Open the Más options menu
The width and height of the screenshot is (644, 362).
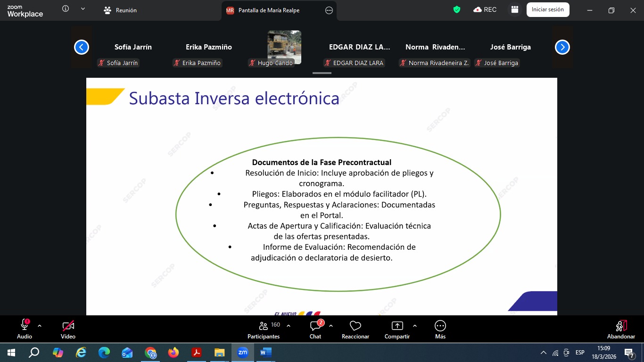tap(440, 329)
